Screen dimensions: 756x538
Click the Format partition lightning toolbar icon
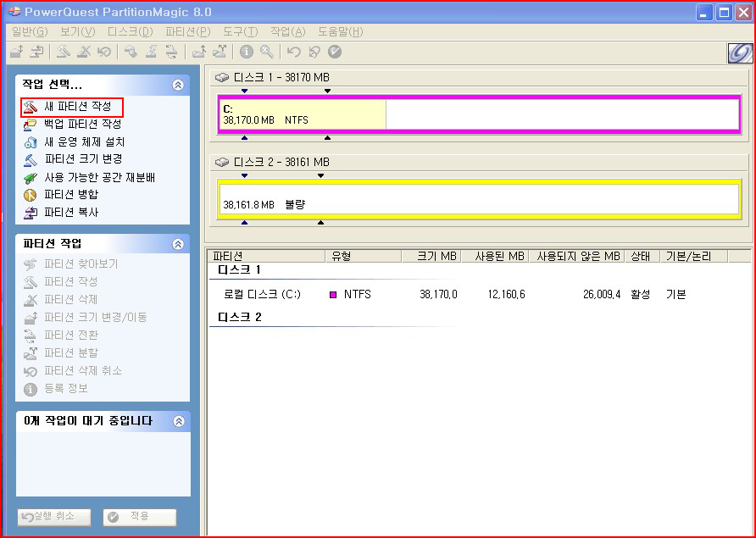coord(151,51)
